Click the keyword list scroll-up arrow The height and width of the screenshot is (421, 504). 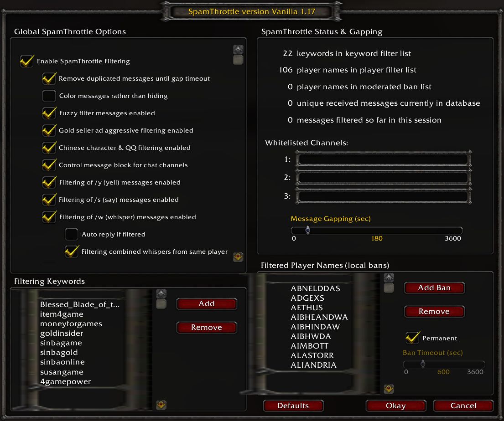pyautogui.click(x=161, y=293)
